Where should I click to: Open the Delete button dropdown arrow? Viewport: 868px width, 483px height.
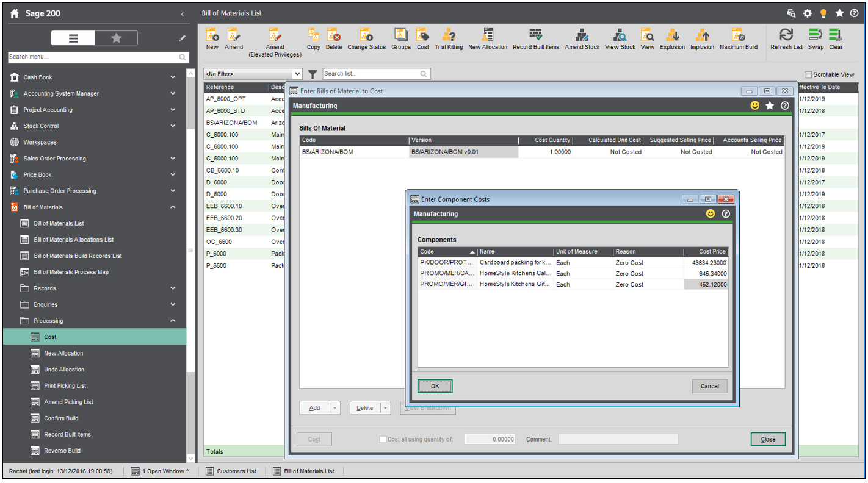(x=385, y=408)
